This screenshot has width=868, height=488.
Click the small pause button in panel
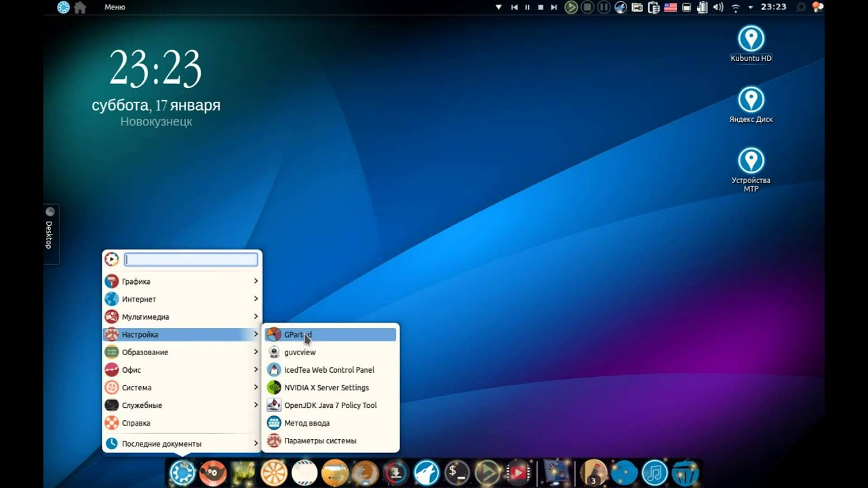[527, 7]
